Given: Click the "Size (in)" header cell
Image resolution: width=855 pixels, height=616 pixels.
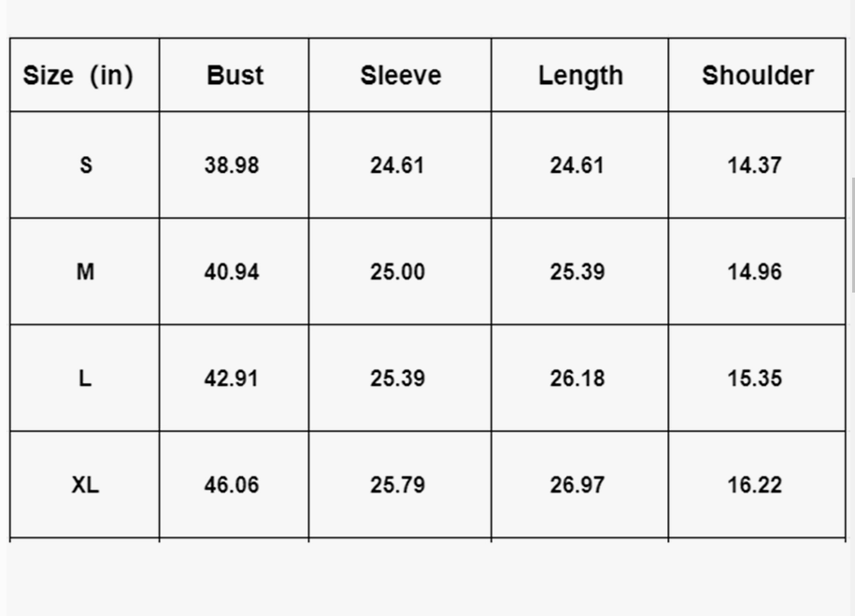Looking at the screenshot, I should (x=78, y=76).
